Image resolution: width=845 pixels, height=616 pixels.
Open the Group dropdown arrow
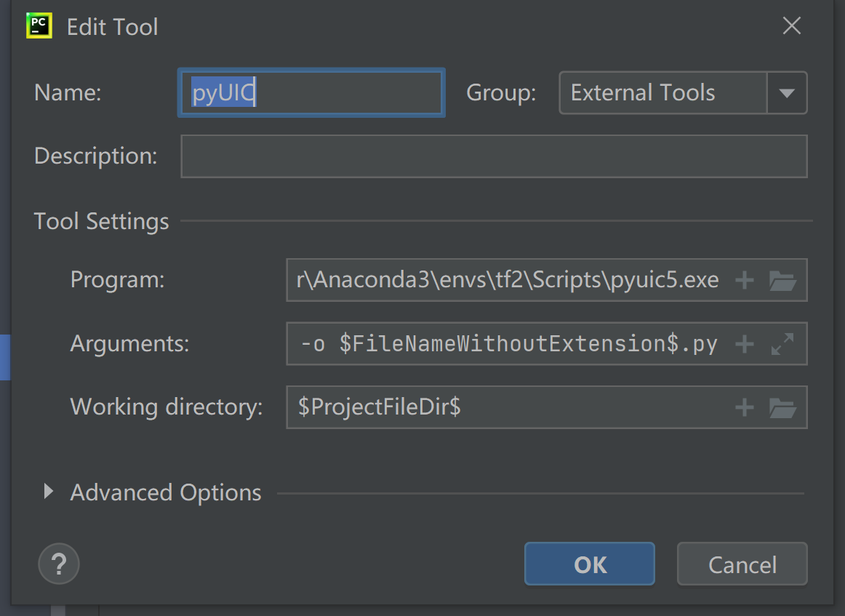click(787, 93)
